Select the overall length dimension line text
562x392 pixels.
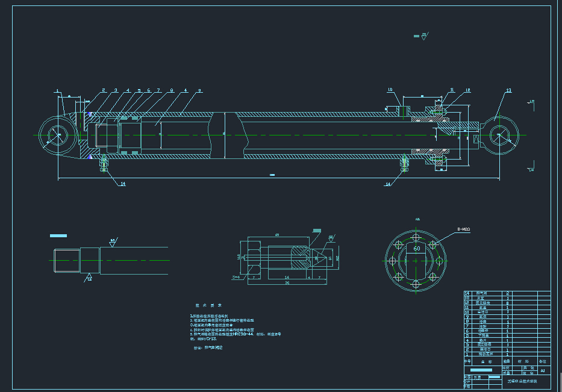pos(272,175)
